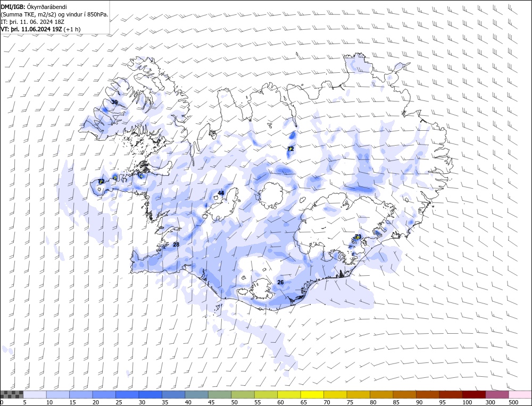Click the '75' legend scale label

point(350,402)
